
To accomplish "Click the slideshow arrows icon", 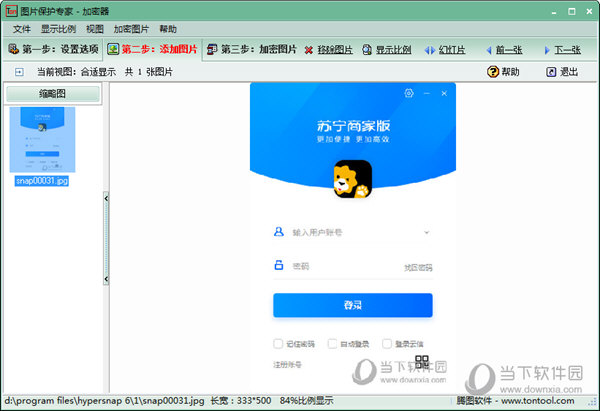I will 430,50.
